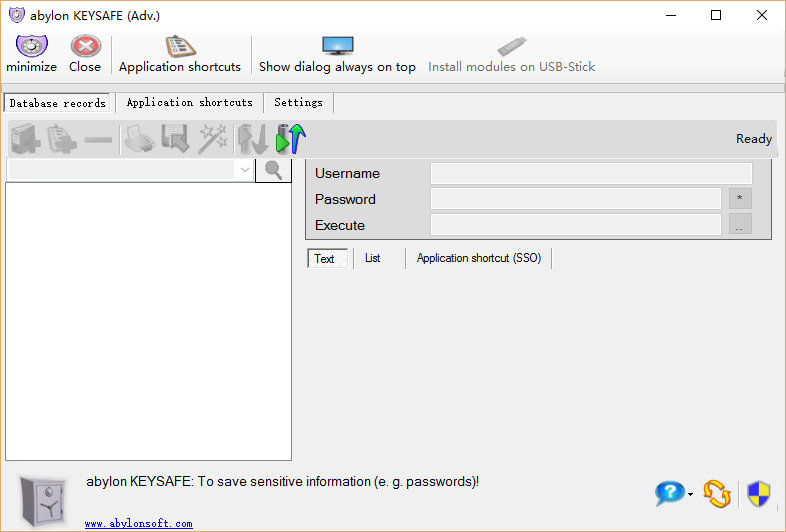
Task: Click the save records icon
Action: tap(175, 139)
